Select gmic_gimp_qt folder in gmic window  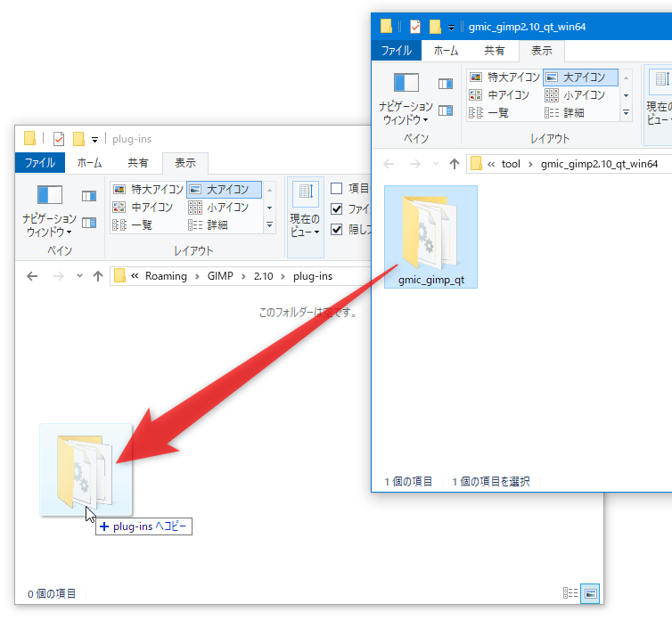tap(430, 237)
